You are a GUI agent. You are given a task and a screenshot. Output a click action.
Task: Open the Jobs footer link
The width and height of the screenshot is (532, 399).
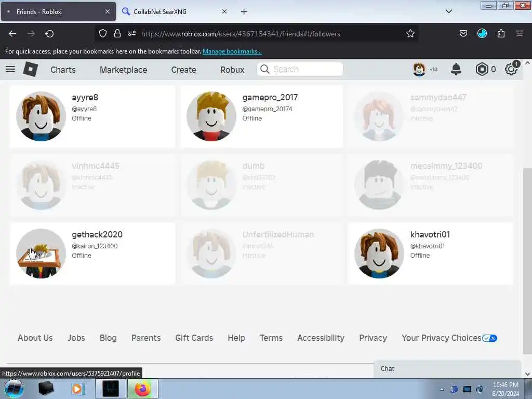click(76, 338)
